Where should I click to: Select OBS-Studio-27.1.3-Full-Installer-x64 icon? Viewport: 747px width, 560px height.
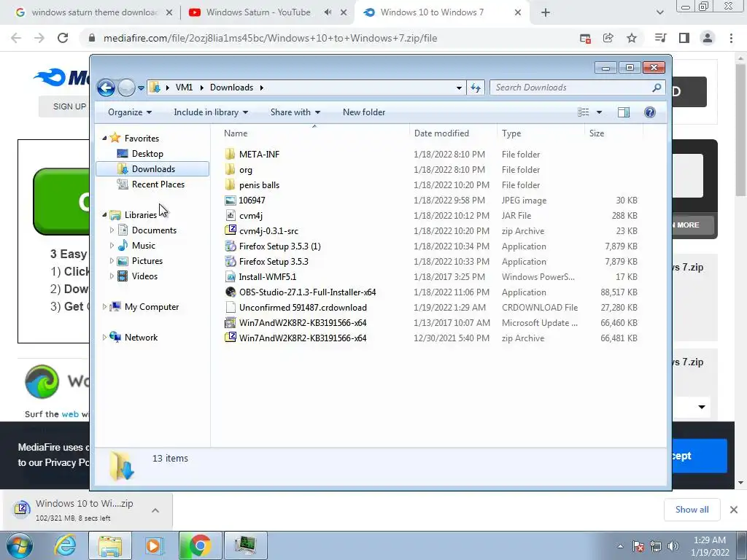230,292
